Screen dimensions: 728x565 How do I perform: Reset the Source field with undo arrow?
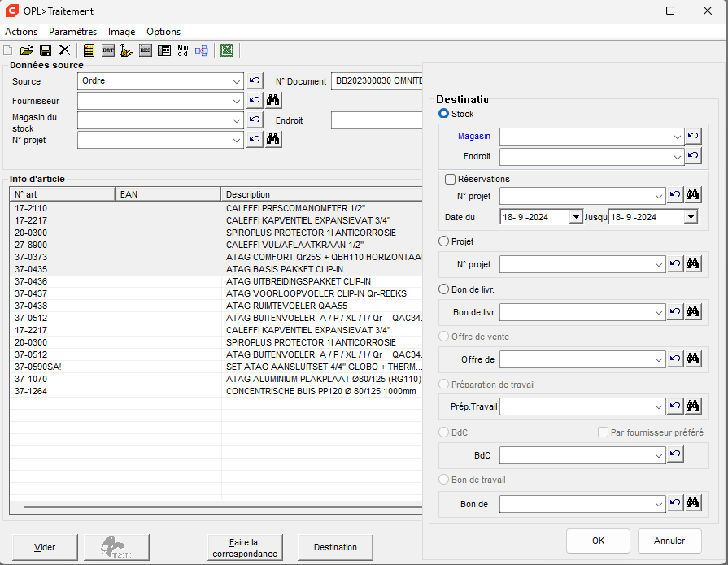coord(255,80)
